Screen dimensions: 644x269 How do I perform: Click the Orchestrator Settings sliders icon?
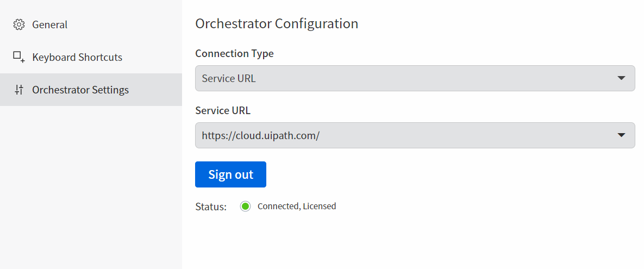(x=19, y=90)
